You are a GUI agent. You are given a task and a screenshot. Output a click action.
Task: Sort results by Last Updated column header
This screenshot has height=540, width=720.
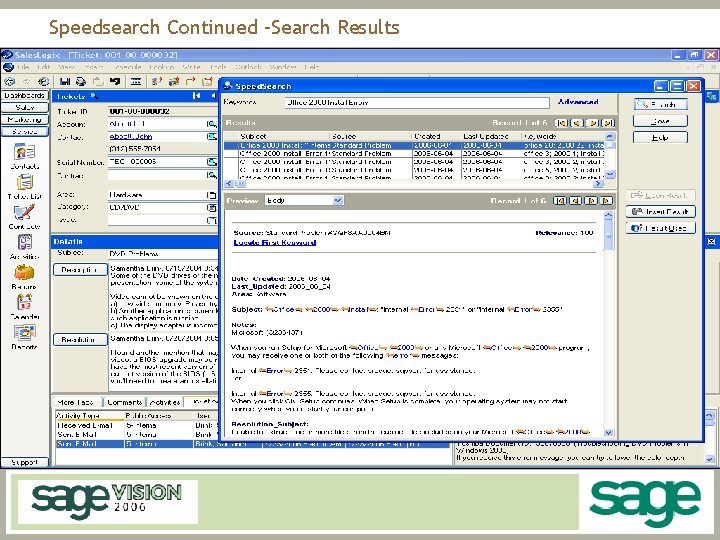click(491, 136)
